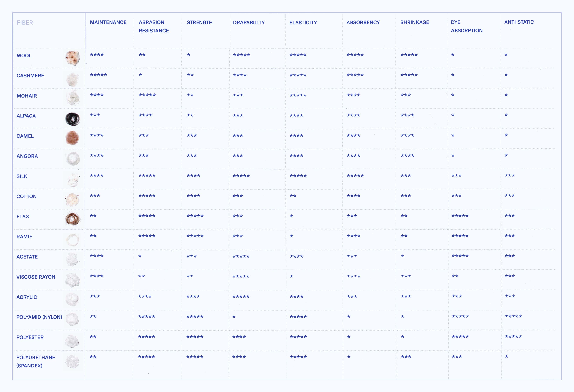Click the COTTON row label
This screenshot has height=392, width=574.
26,196
